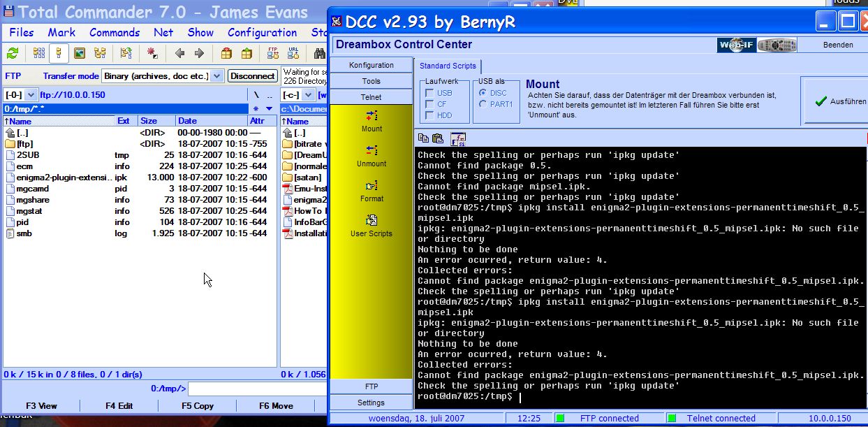868x427 pixels.
Task: Click the root directory backslash button
Action: (256, 95)
